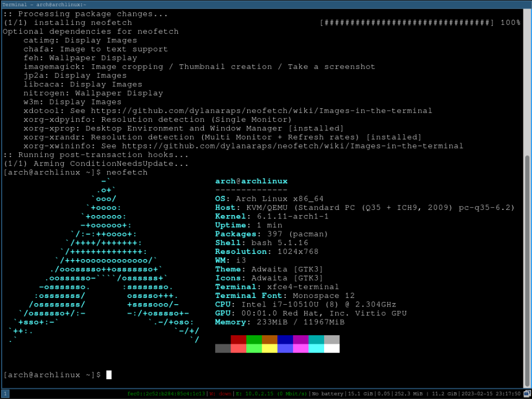The width and height of the screenshot is (532, 399).
Task: Select the dark gray color block
Action: click(223, 348)
